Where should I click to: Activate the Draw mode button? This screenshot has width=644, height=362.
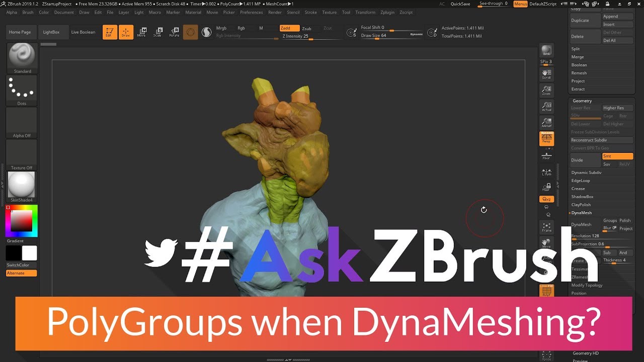[126, 32]
